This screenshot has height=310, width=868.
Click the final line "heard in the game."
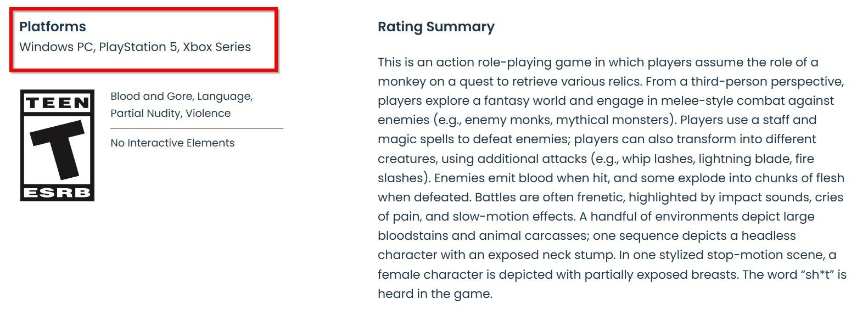435,294
